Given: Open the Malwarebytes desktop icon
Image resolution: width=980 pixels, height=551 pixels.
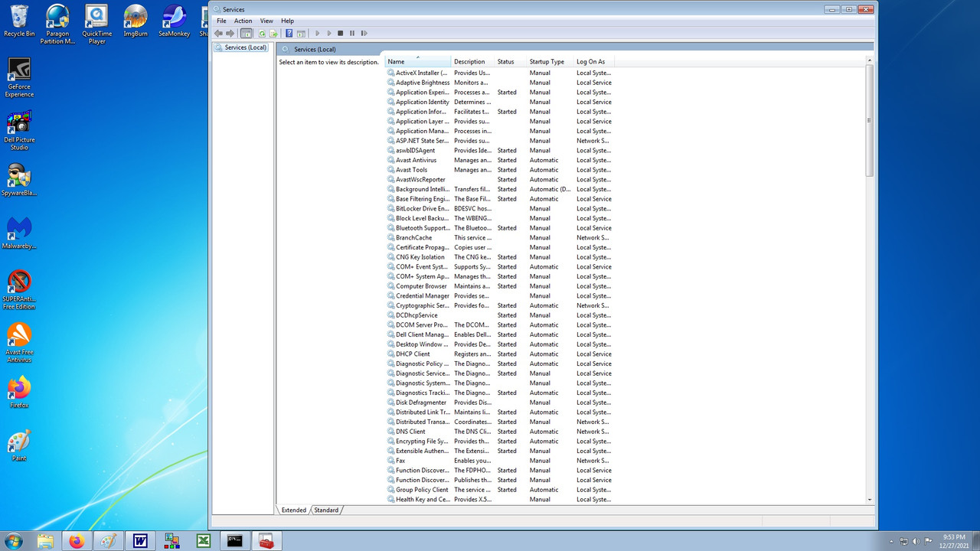Looking at the screenshot, I should pos(19,233).
